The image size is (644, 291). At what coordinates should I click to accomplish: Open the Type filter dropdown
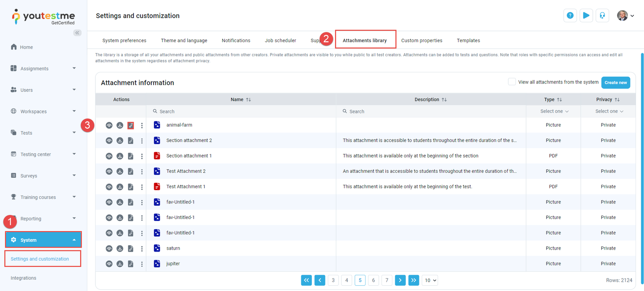coord(554,111)
